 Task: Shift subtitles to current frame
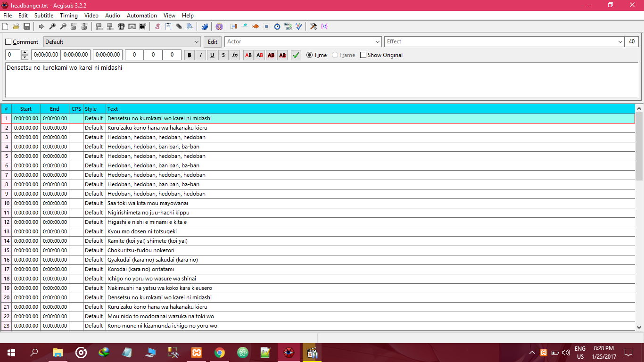[143, 26]
